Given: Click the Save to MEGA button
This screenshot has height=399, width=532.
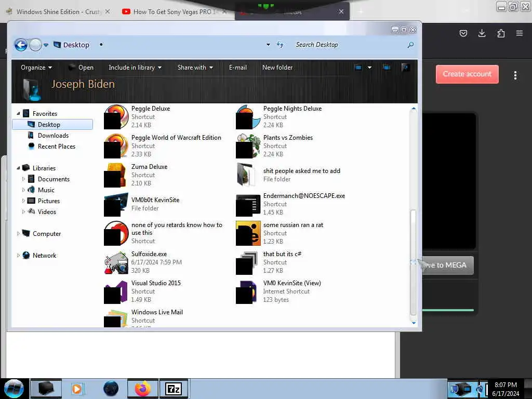Looking at the screenshot, I should coord(447,265).
